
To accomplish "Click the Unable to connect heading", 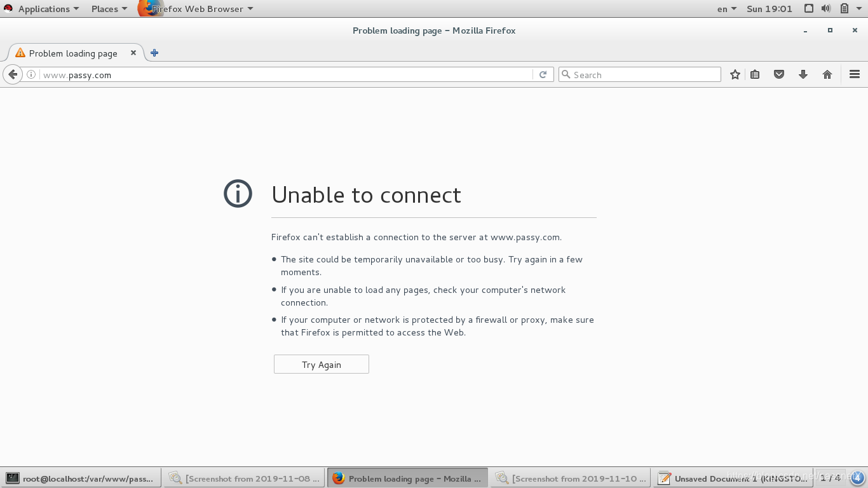I will click(366, 194).
